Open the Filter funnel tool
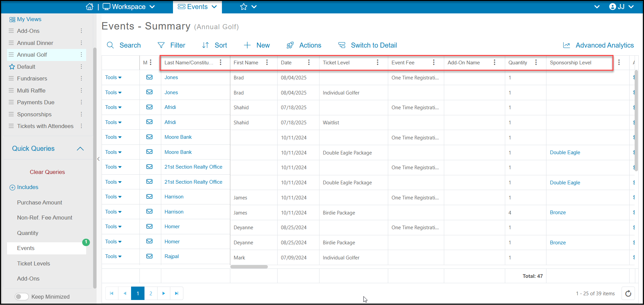The width and height of the screenshot is (644, 305). point(171,45)
